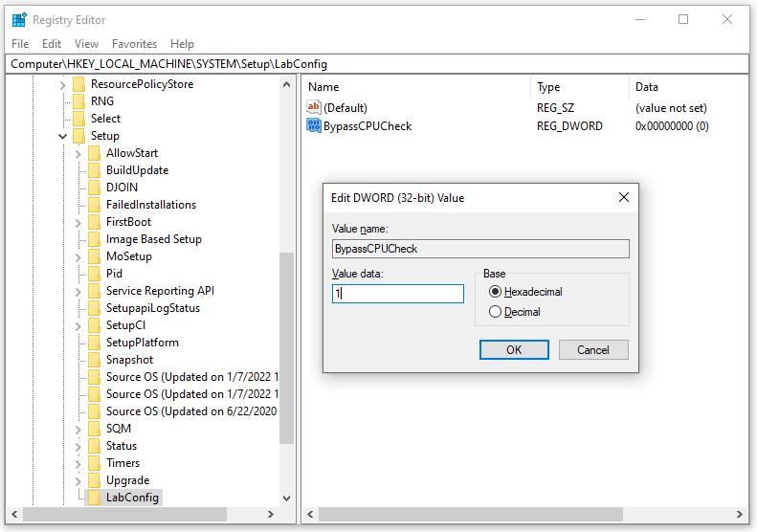Click the RNG folder icon

[79, 101]
